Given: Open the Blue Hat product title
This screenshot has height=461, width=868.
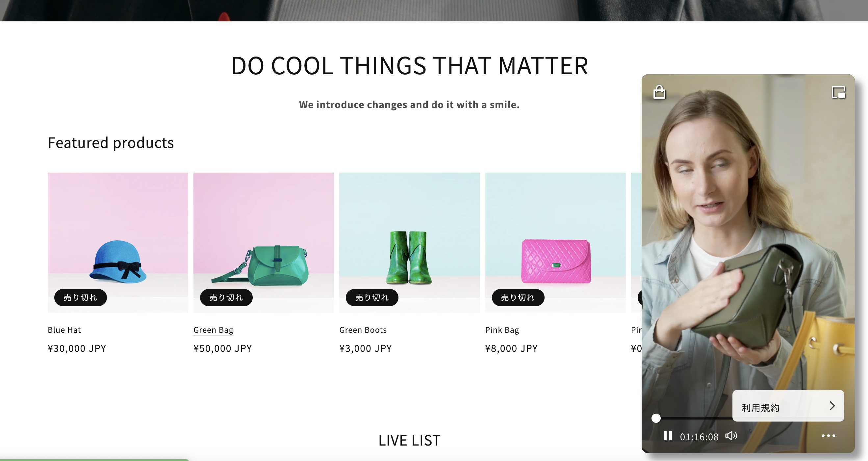Looking at the screenshot, I should pyautogui.click(x=64, y=330).
